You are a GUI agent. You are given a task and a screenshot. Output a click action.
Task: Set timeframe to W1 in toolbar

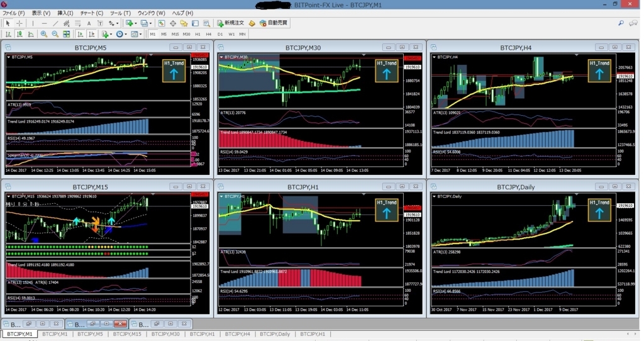pyautogui.click(x=231, y=34)
